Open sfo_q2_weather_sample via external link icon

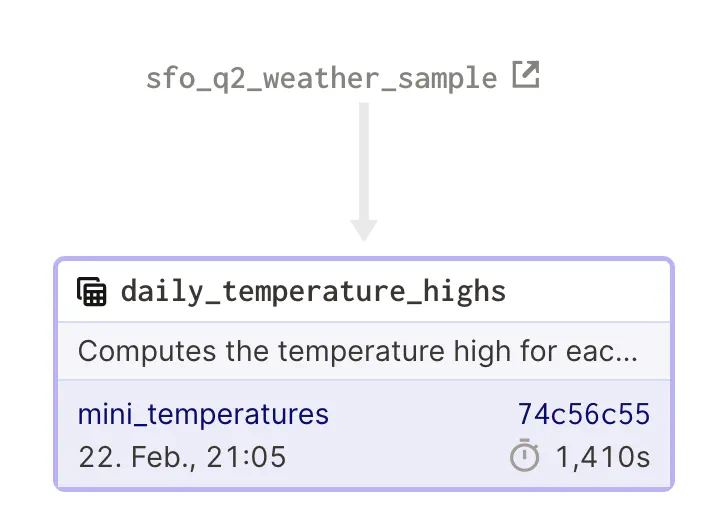pos(525,75)
